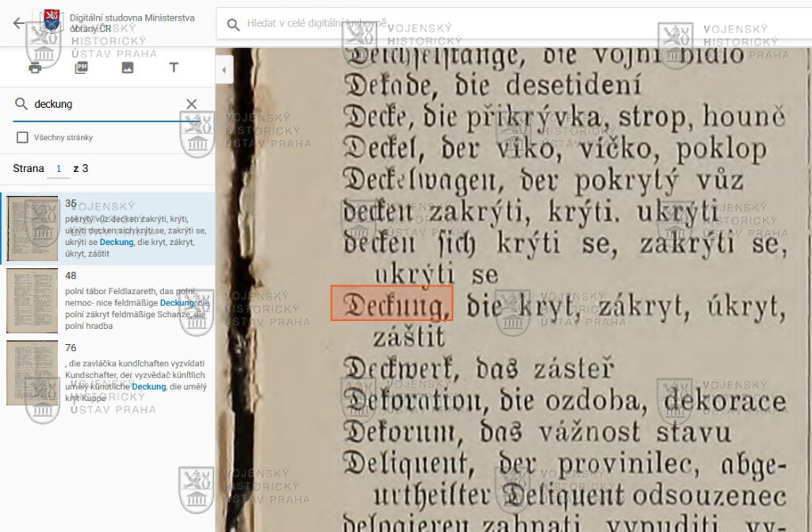Collapse the left sidebar panel arrow
812x532 pixels.
[x=223, y=71]
